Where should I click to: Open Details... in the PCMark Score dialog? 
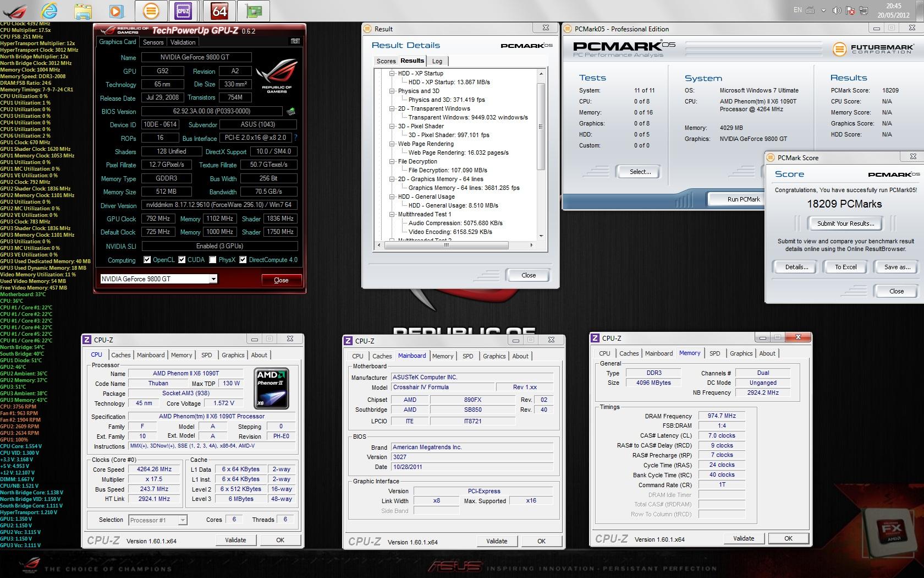click(x=796, y=267)
